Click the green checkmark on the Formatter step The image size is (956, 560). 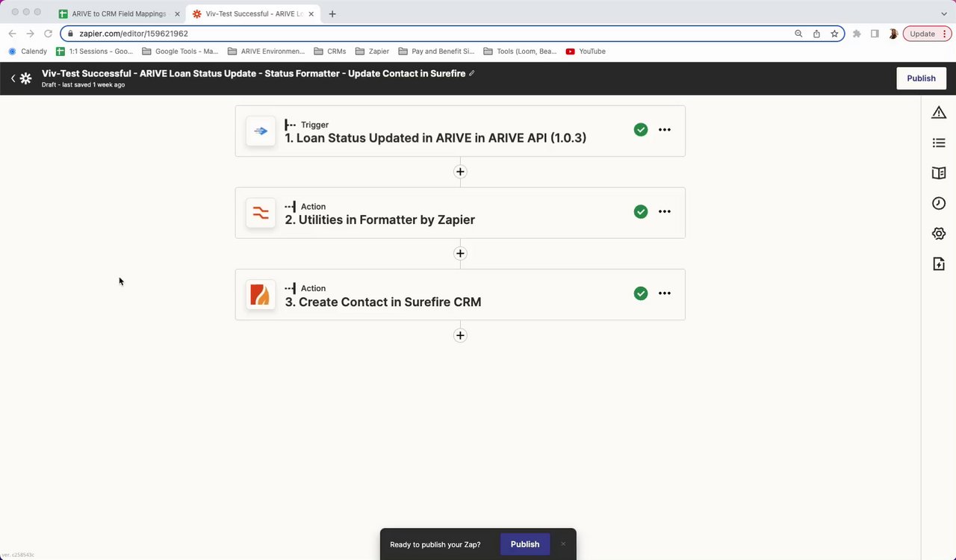[x=641, y=212]
